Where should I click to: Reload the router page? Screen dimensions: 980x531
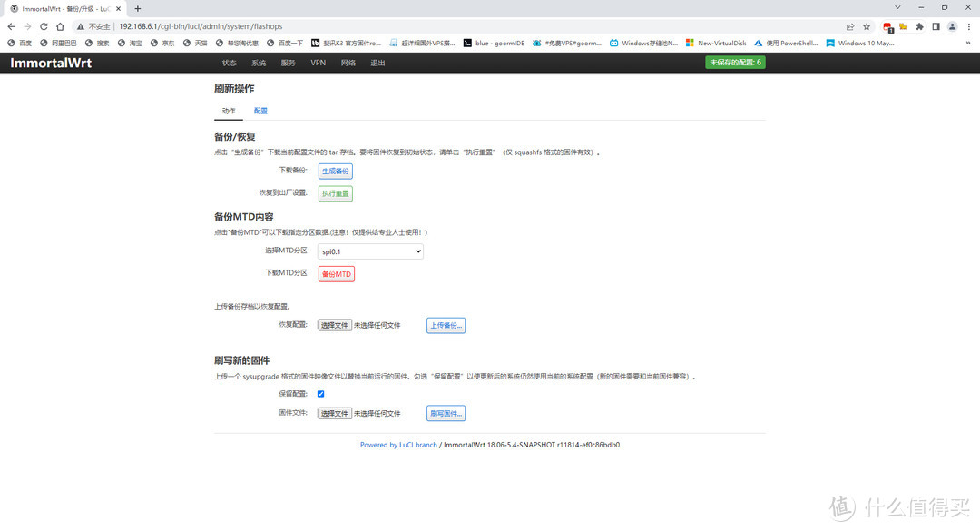coord(44,26)
